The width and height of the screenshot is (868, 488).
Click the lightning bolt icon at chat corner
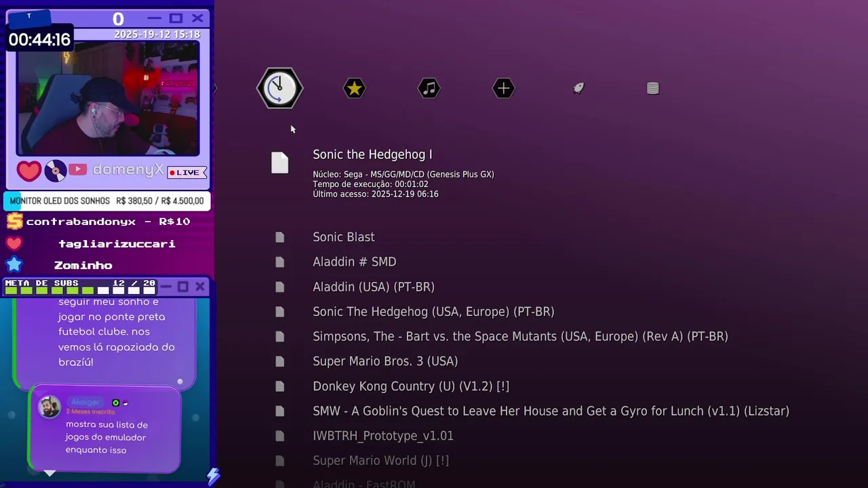(x=214, y=476)
